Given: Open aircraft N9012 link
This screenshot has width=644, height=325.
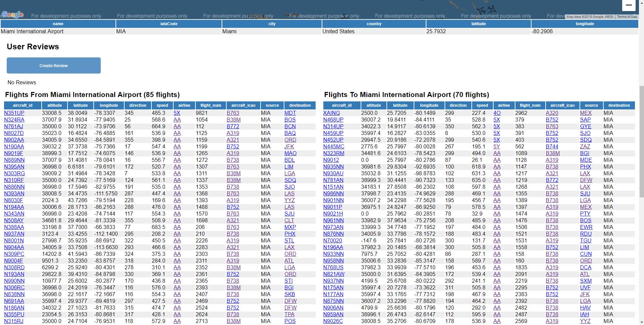Looking at the screenshot, I should coord(331,160).
